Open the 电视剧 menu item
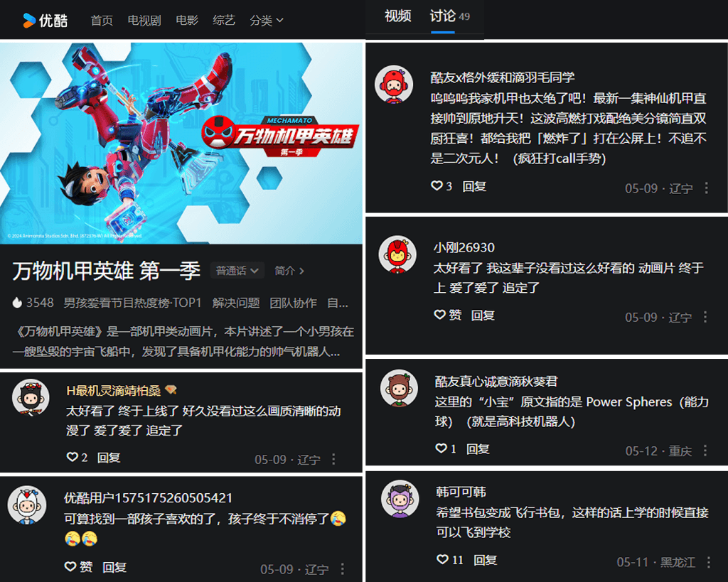 144,21
